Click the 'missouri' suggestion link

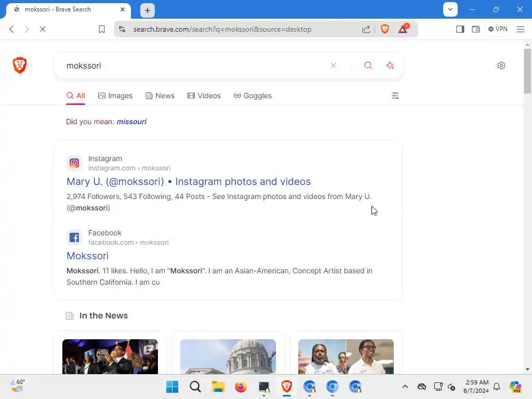click(x=131, y=122)
